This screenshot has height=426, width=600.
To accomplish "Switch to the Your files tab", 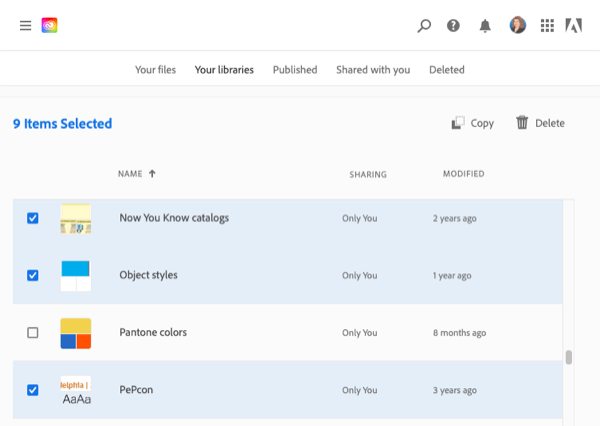I will click(x=155, y=70).
